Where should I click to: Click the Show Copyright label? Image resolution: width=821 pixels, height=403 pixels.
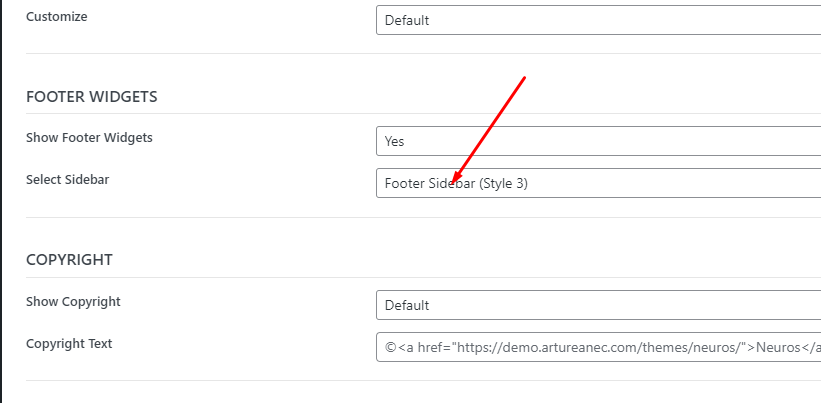[x=73, y=302]
